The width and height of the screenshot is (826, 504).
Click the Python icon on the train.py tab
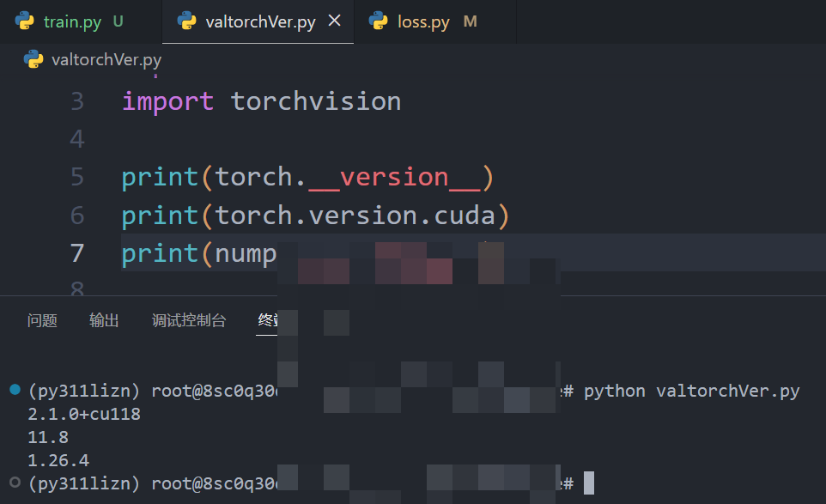[x=27, y=21]
